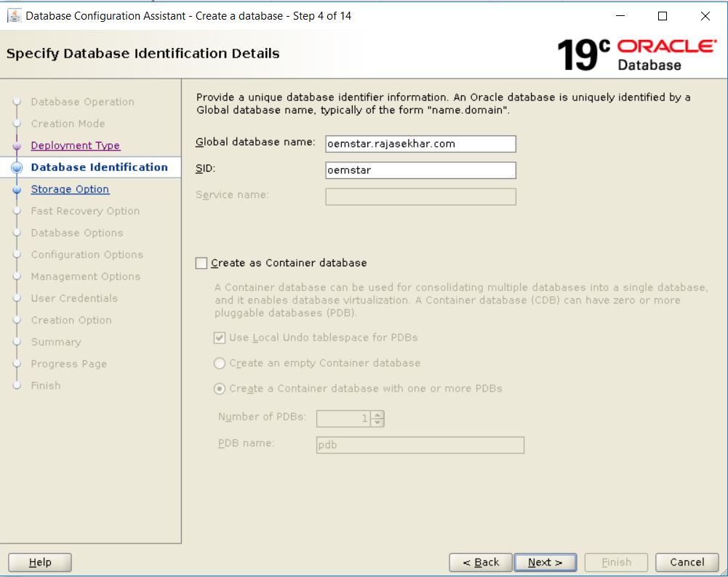Click the Global database name field
This screenshot has width=728, height=577.
click(x=420, y=144)
